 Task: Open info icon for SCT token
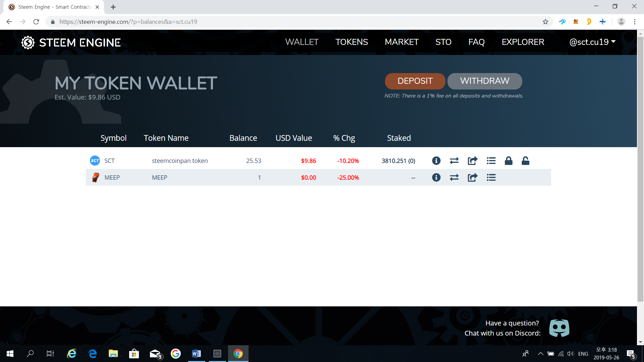(436, 161)
